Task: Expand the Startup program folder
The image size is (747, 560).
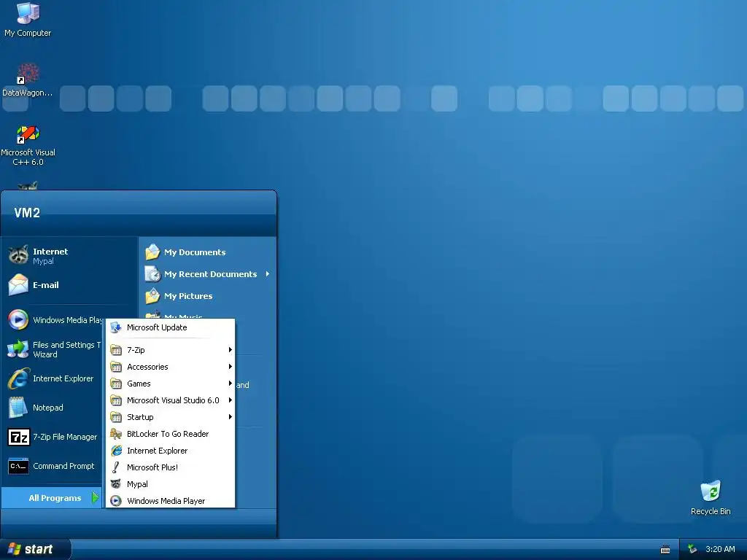Action: tap(170, 416)
